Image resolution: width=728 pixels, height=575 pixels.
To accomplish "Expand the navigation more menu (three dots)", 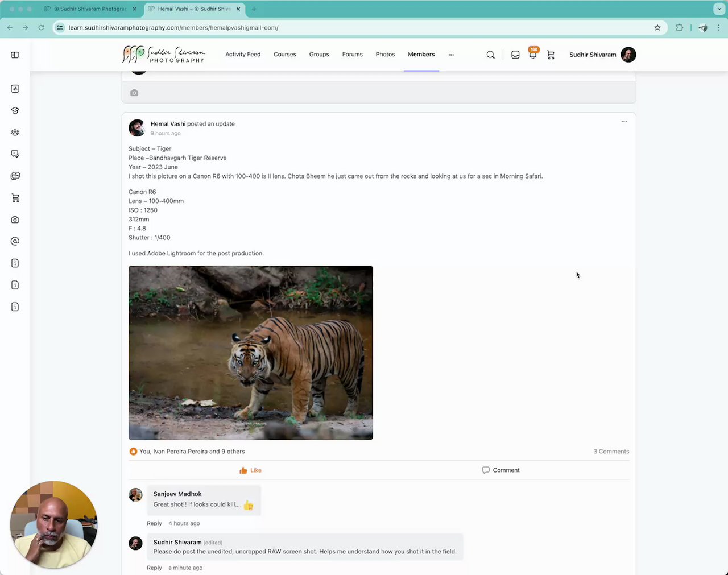I will pos(451,55).
